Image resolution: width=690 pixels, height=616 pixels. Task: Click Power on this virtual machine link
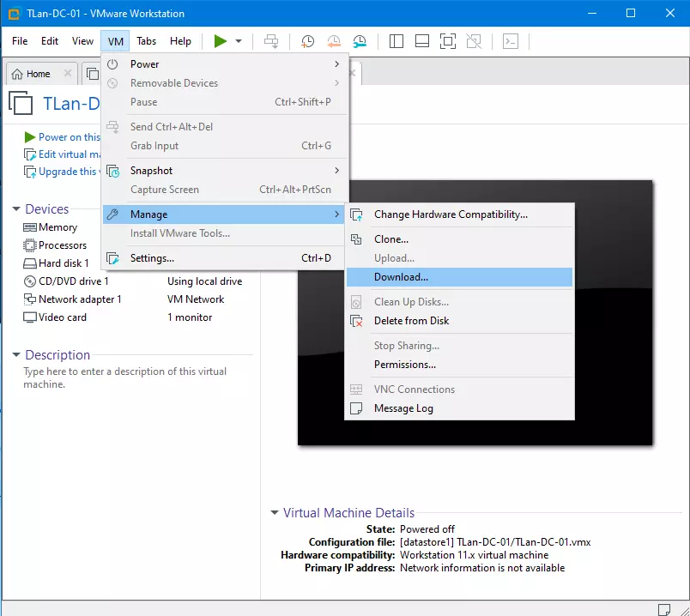point(70,137)
